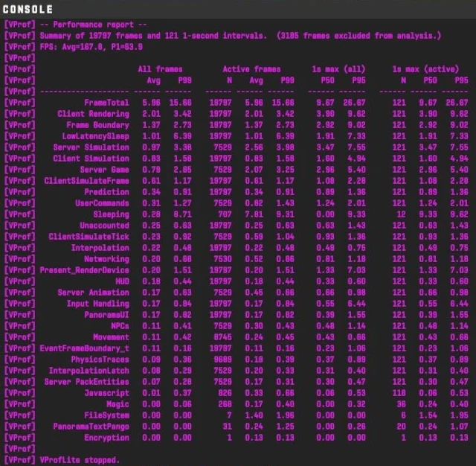
Task: Click Sleeping All frames P99 value 8.71
Action: (182, 214)
